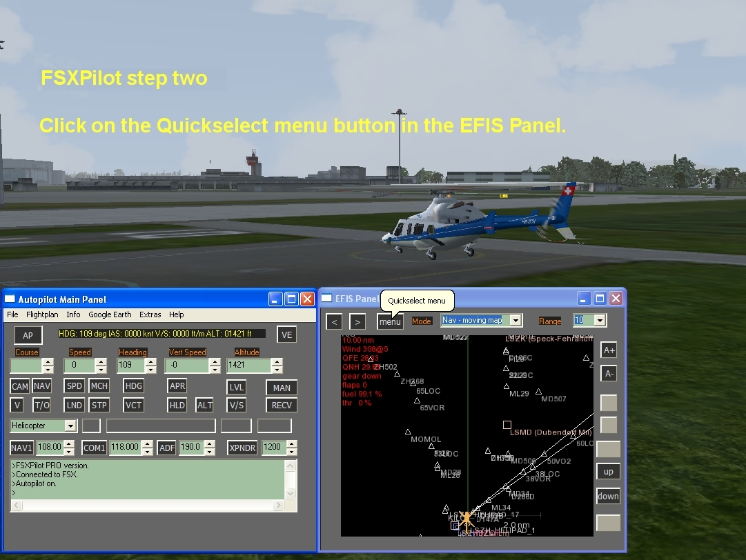Open the Help menu
This screenshot has width=746, height=560.
coord(177,314)
